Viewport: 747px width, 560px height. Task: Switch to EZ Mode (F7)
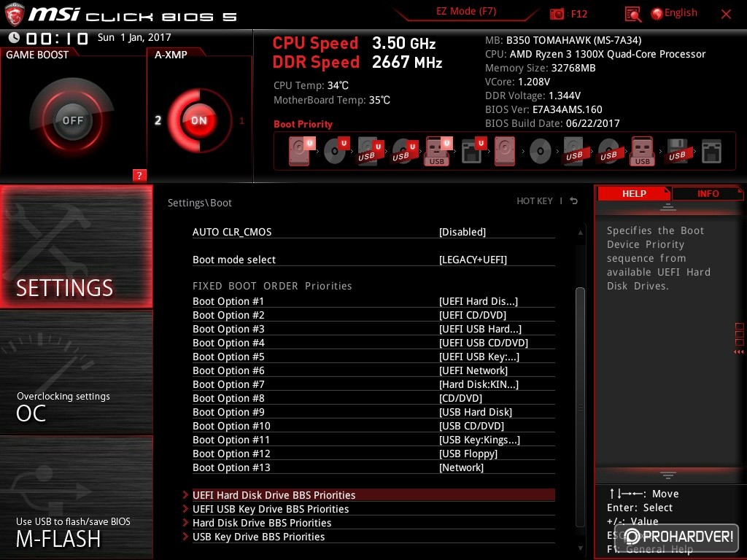coord(466,12)
